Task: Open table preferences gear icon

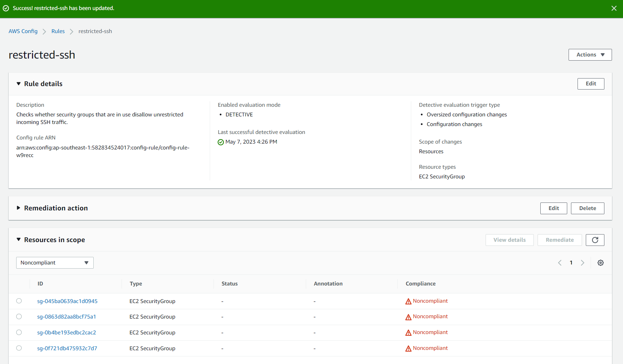Action: click(600, 263)
